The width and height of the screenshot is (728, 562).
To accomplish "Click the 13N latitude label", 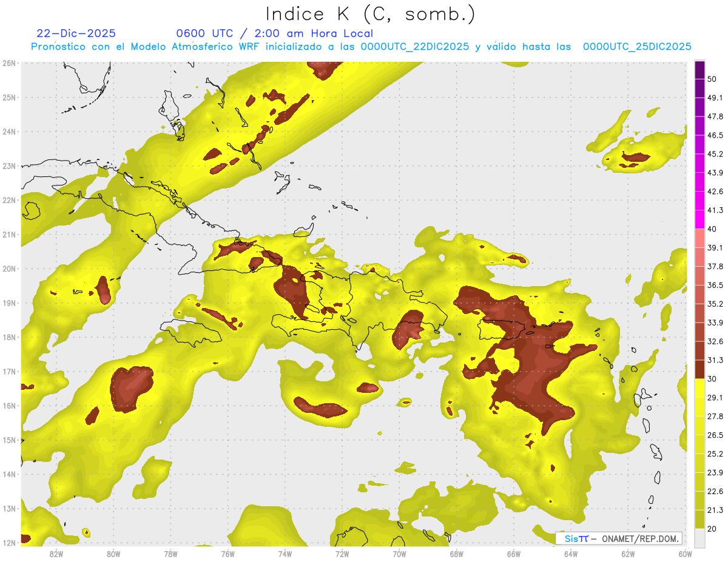I will pos(9,508).
